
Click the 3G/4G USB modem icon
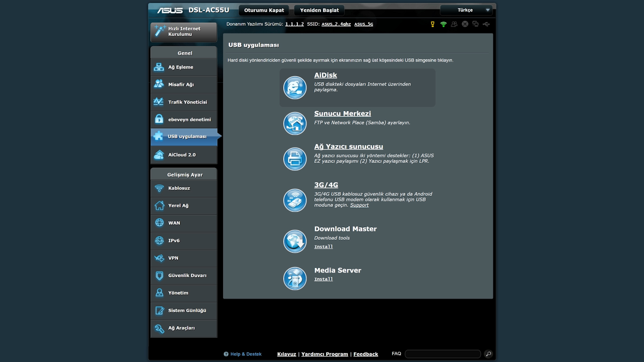[295, 200]
